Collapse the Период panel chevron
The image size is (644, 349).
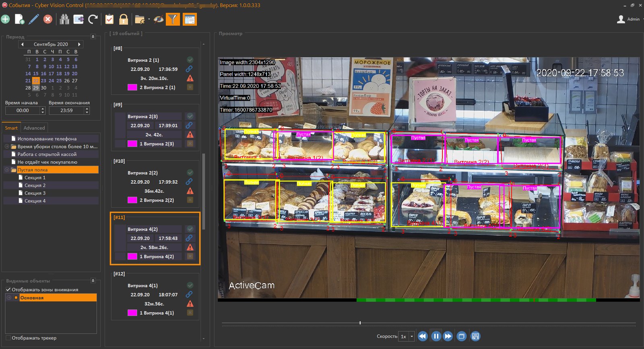(93, 37)
